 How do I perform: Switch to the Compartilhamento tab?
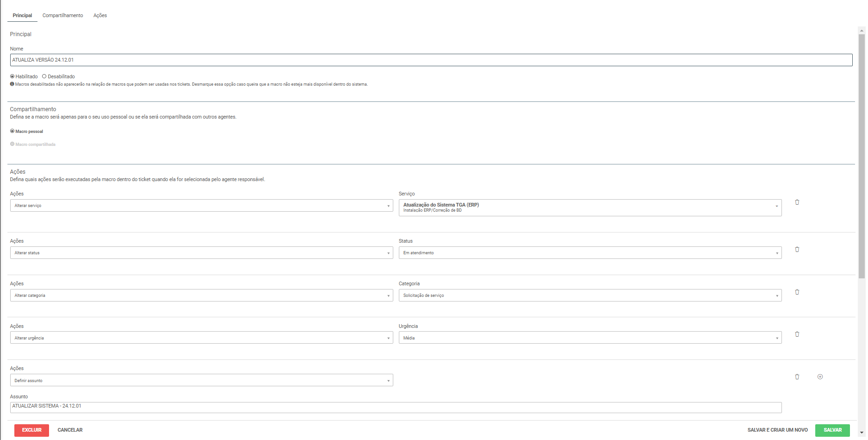[63, 15]
